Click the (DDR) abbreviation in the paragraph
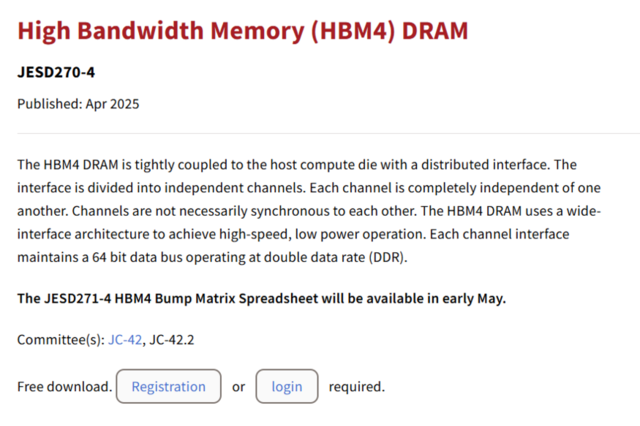The width and height of the screenshot is (640, 426). point(388,257)
